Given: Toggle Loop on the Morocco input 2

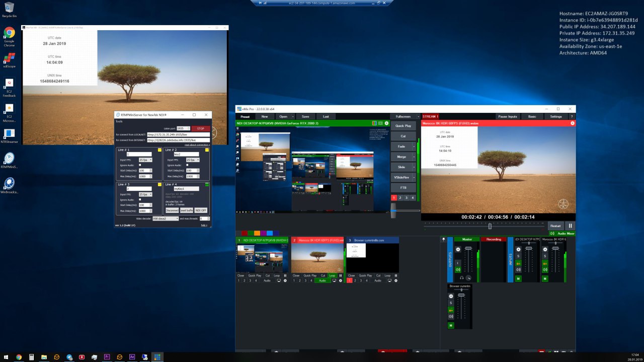Looking at the screenshot, I should (x=332, y=275).
